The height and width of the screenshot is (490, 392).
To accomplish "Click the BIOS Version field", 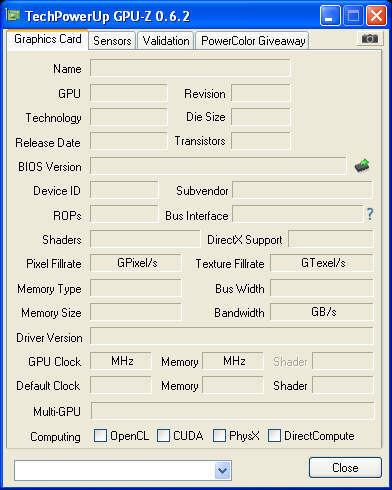I will [x=218, y=166].
